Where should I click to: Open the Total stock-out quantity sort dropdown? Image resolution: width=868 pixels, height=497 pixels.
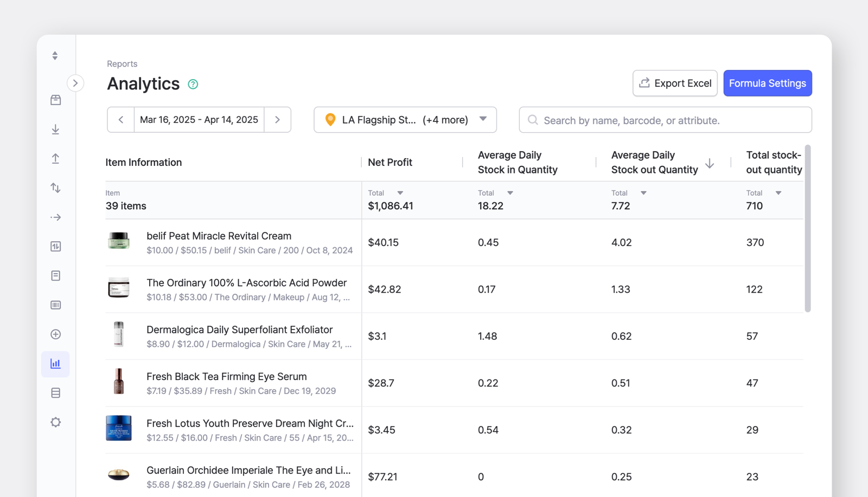(779, 192)
